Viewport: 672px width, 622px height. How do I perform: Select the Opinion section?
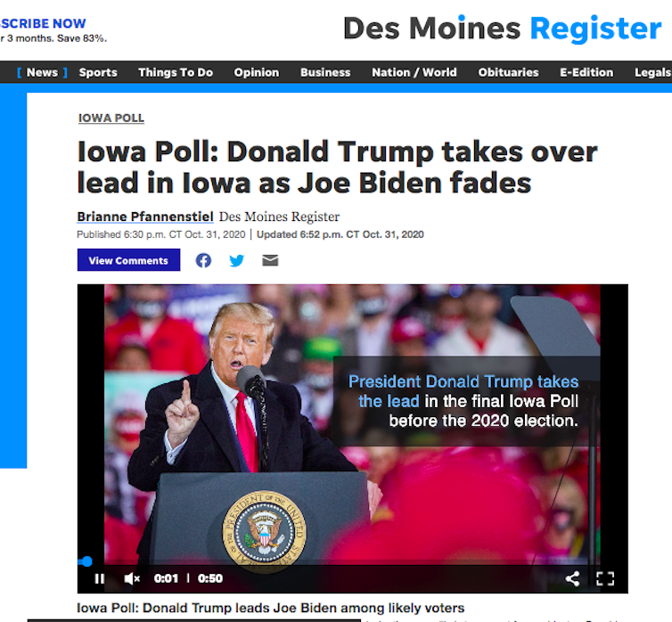pos(257,72)
